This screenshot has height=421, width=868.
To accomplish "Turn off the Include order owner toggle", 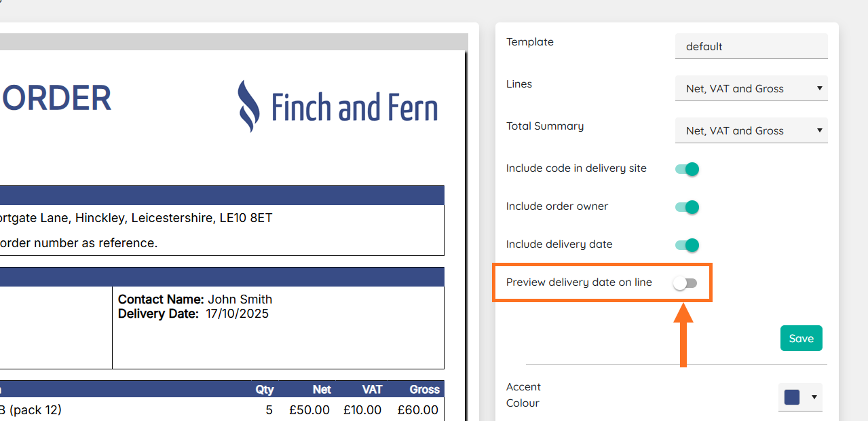I will point(687,207).
